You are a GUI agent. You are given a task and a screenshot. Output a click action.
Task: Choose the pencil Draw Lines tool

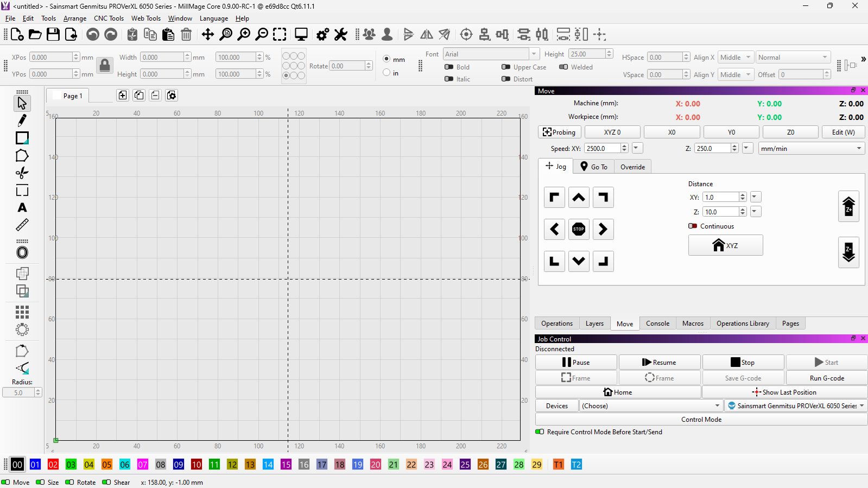(22, 120)
